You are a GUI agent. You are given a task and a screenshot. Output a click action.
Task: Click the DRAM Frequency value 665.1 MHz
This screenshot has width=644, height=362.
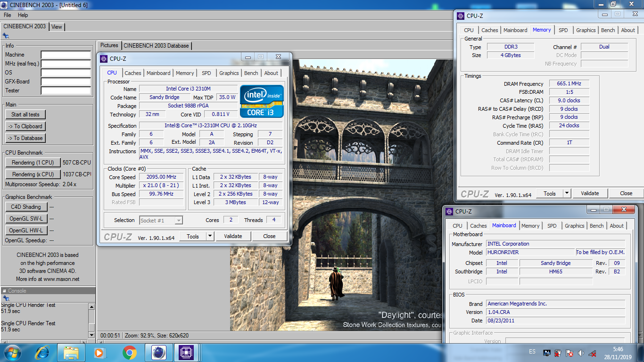pos(569,84)
